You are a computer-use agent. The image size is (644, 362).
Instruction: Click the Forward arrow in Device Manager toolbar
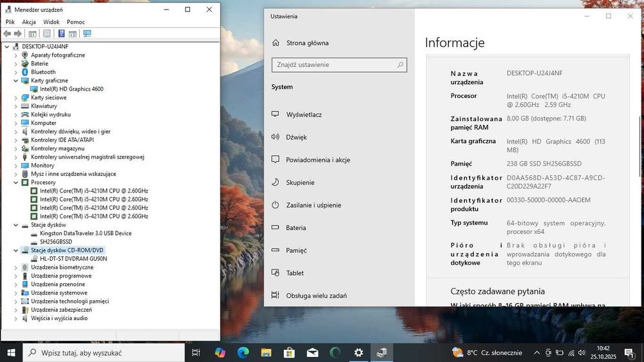pos(17,33)
